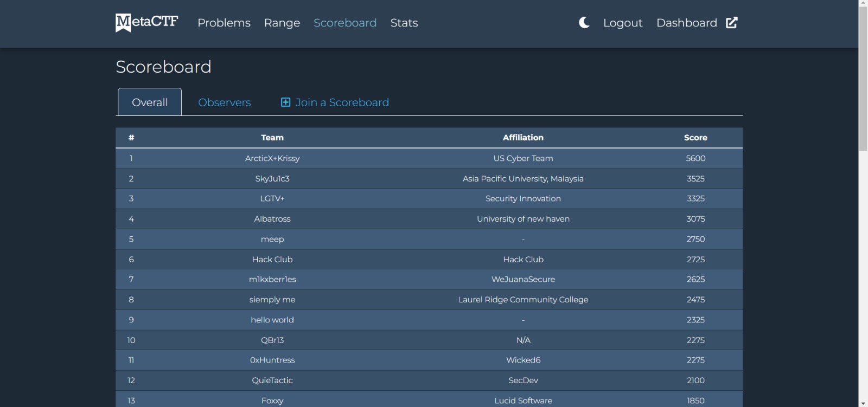Click score 1850
Viewport: 868px width, 407px height.
pos(695,400)
